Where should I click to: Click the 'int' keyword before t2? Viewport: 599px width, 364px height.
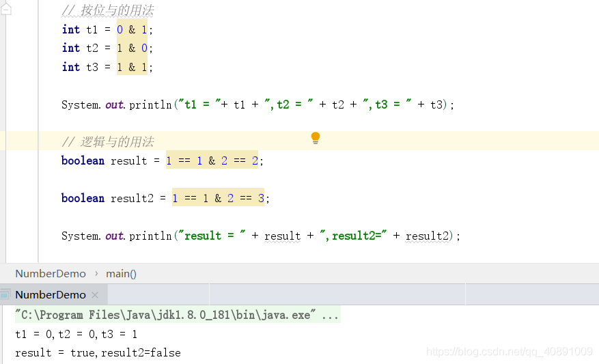(71, 48)
